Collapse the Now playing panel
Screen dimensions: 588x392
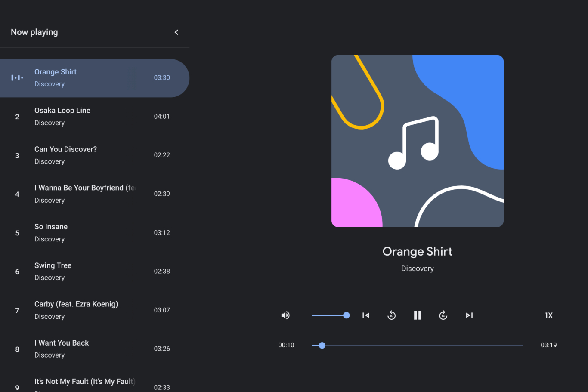(x=176, y=32)
